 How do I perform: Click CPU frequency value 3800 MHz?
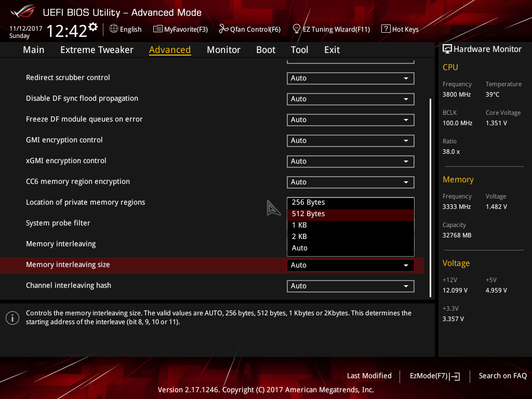point(456,95)
